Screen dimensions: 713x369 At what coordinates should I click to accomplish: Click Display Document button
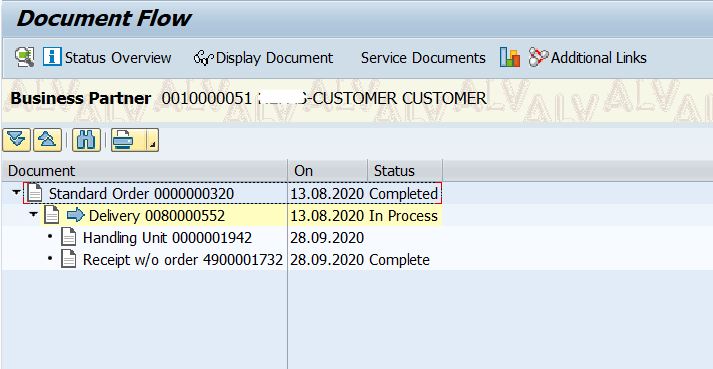tap(263, 58)
